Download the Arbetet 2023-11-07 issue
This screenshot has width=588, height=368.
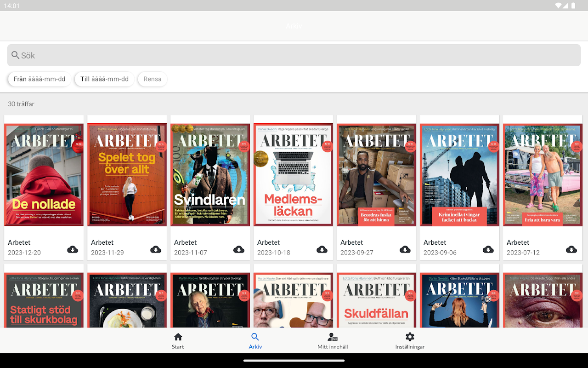[x=239, y=249]
